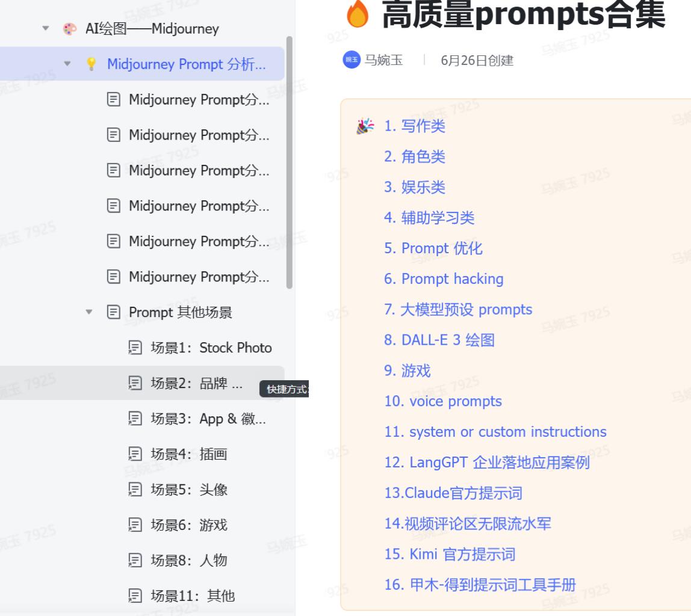Jump to 13.Claude官方提示词 section
The width and height of the screenshot is (691, 616).
[453, 493]
